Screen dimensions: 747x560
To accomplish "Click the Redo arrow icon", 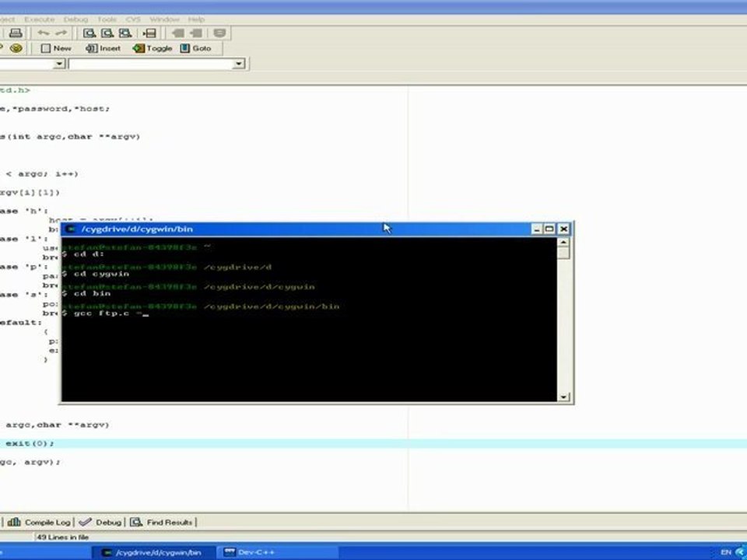I will coord(61,33).
